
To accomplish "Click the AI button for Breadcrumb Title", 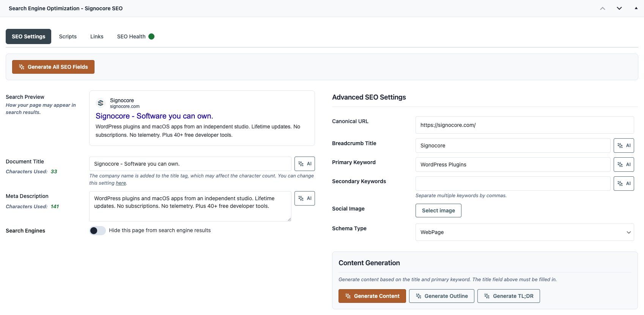I will [624, 146].
